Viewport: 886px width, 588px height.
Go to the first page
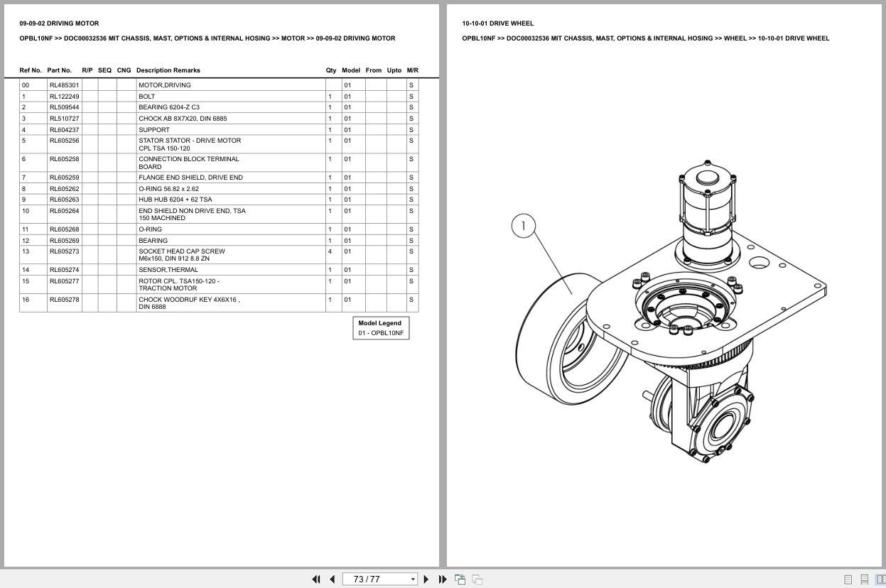[316, 579]
